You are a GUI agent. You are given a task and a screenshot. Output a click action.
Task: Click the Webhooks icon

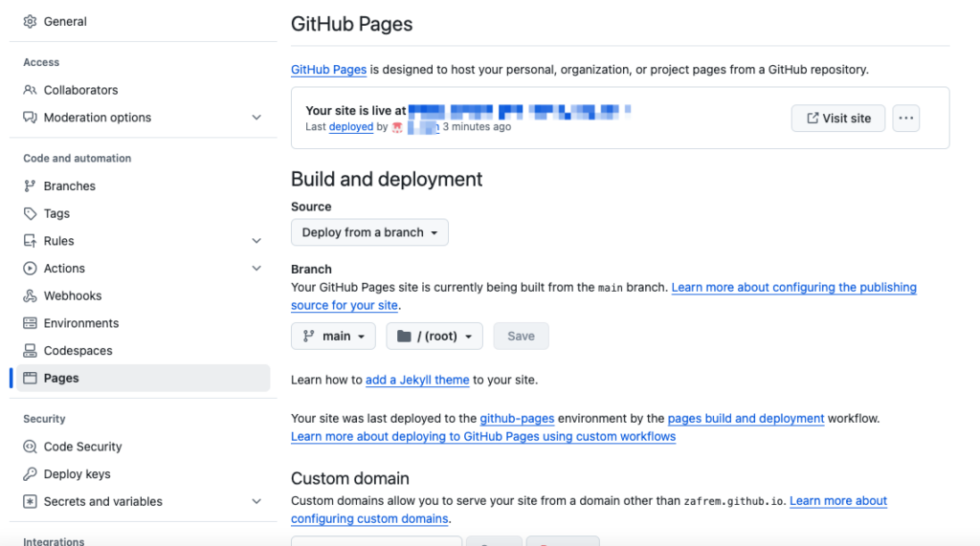tap(30, 296)
